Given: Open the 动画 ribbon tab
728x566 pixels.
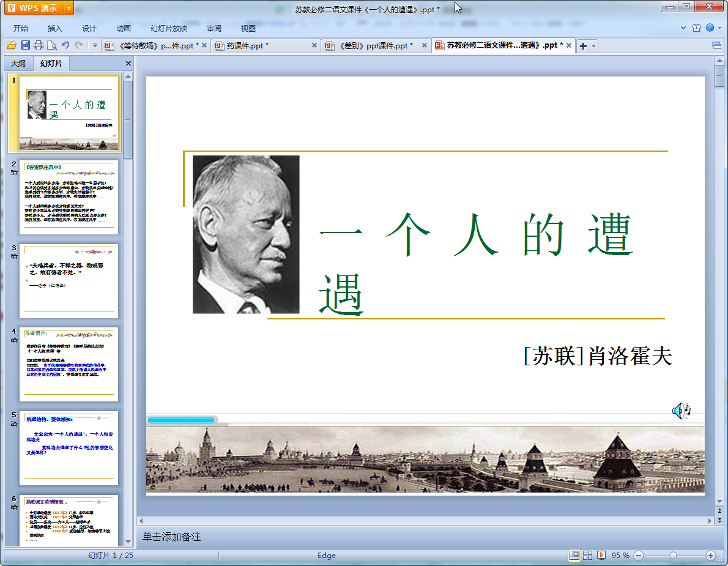Looking at the screenshot, I should (124, 28).
